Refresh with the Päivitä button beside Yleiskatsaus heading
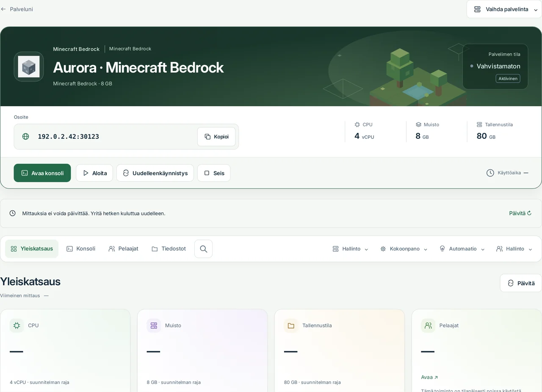The width and height of the screenshot is (542, 392). point(521,283)
